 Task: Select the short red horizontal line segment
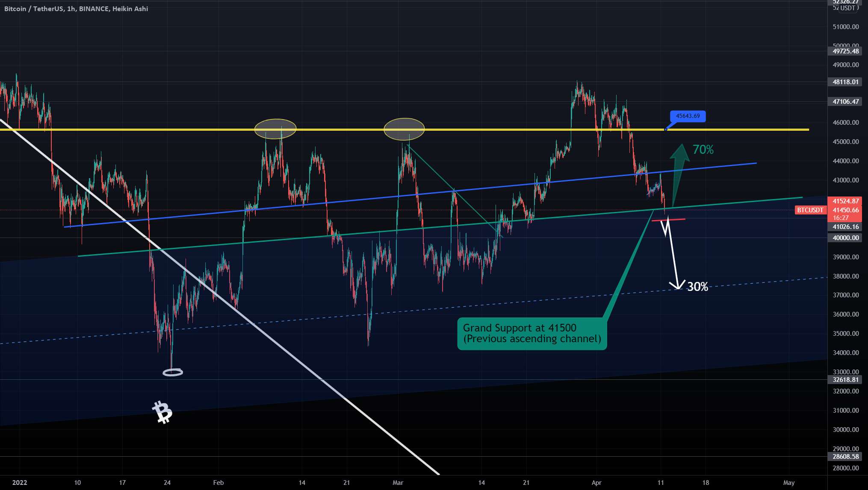tap(668, 220)
